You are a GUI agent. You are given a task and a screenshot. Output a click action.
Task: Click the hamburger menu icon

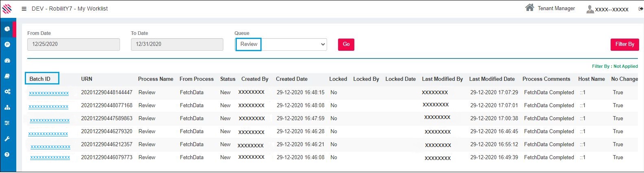coord(24,9)
